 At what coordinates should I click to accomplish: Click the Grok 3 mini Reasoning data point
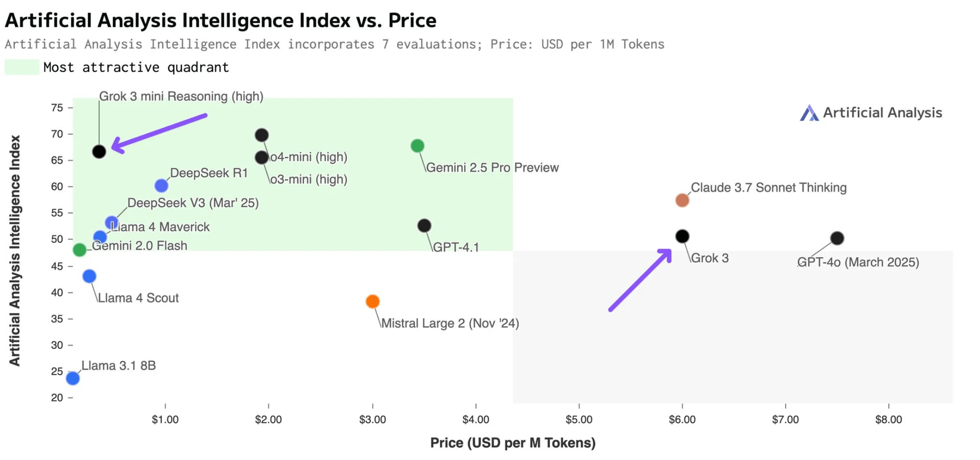[99, 152]
